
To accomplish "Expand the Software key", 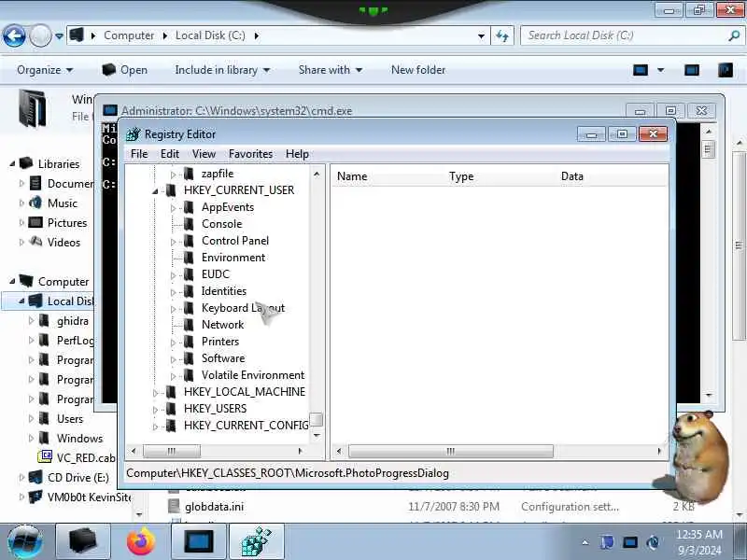I will [x=174, y=359].
